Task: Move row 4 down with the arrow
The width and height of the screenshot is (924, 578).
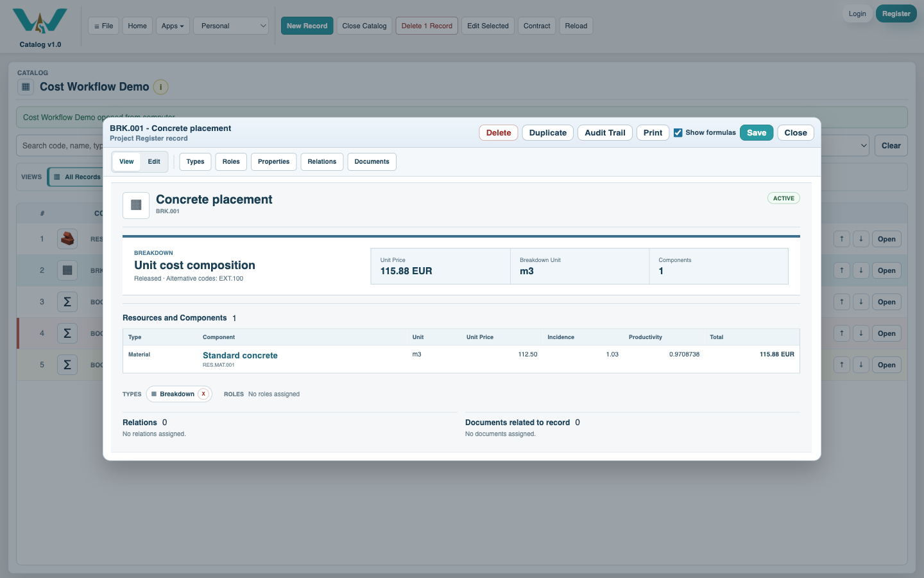Action: click(x=861, y=333)
